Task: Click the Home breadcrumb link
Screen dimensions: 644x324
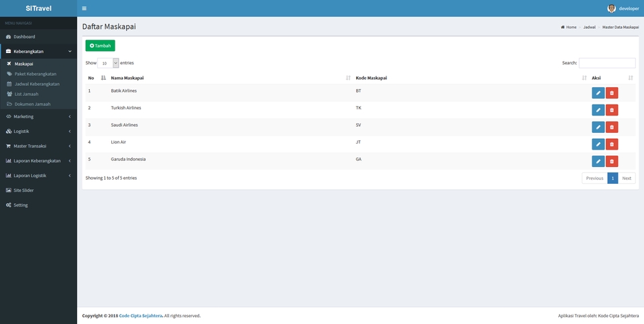Action: (x=568, y=27)
